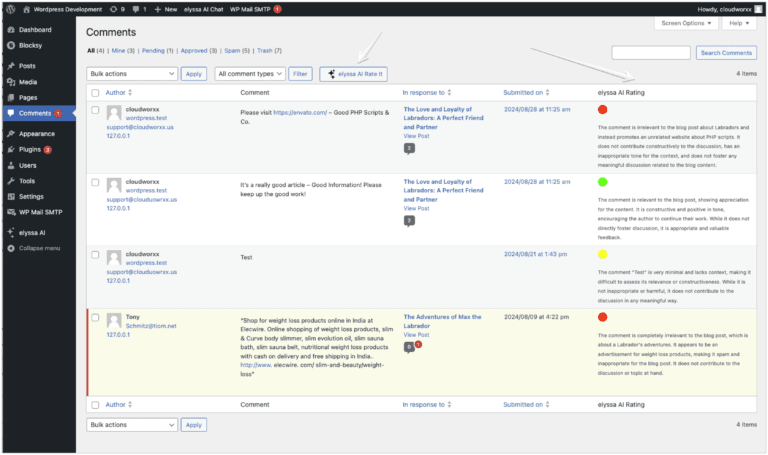Sort by Author in table footer
This screenshot has height=455, width=768.
pos(119,405)
